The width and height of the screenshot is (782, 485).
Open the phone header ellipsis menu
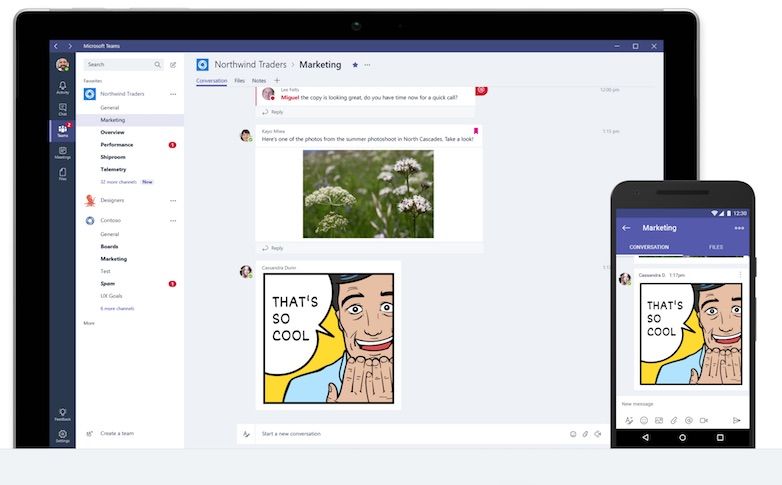(x=739, y=228)
